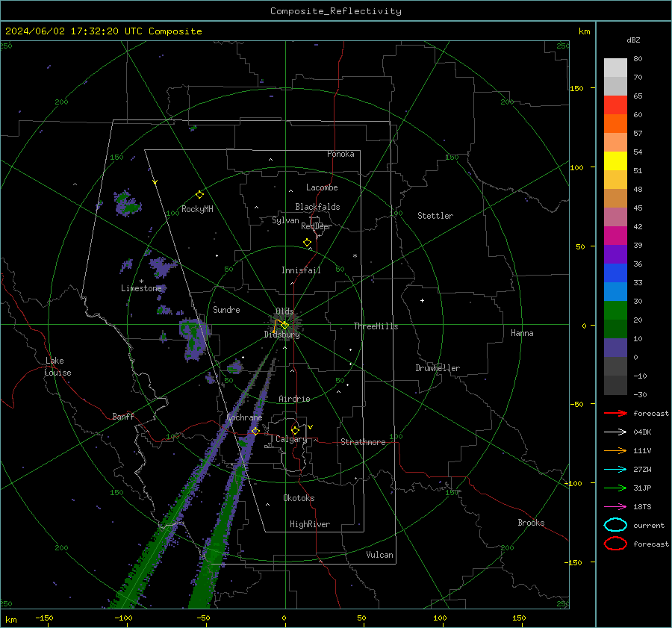Click the Hanna label
The image size is (672, 628).
tap(522, 333)
